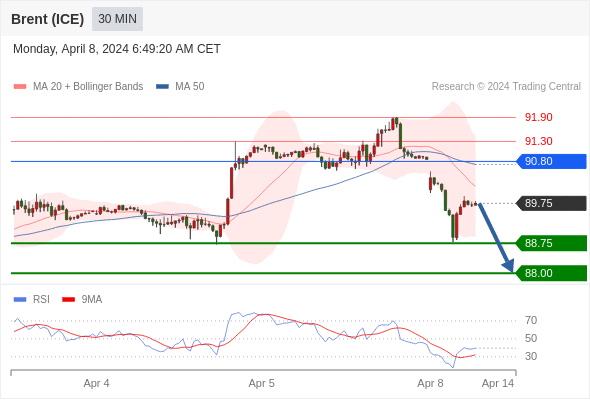This screenshot has height=400, width=590.
Task: Select the 89.75 current price tag
Action: coord(551,204)
